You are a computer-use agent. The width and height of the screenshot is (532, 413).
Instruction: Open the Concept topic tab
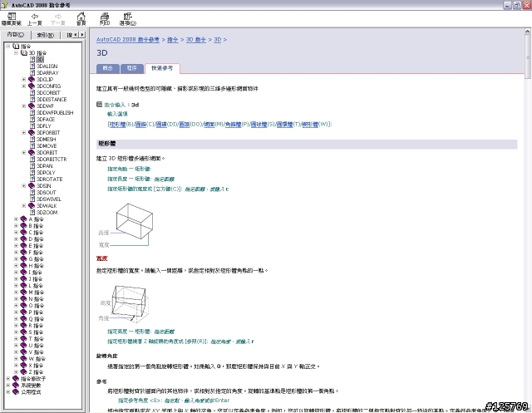tap(107, 68)
